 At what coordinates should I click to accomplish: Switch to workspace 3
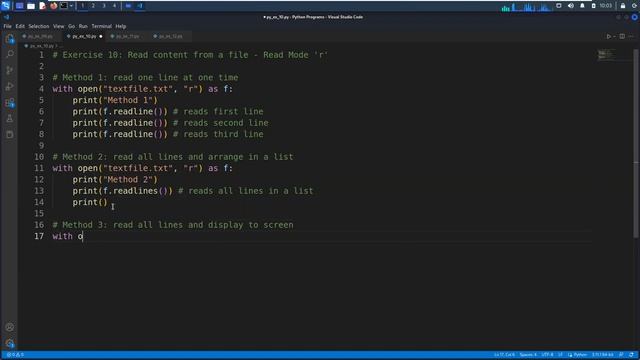[x=104, y=6]
